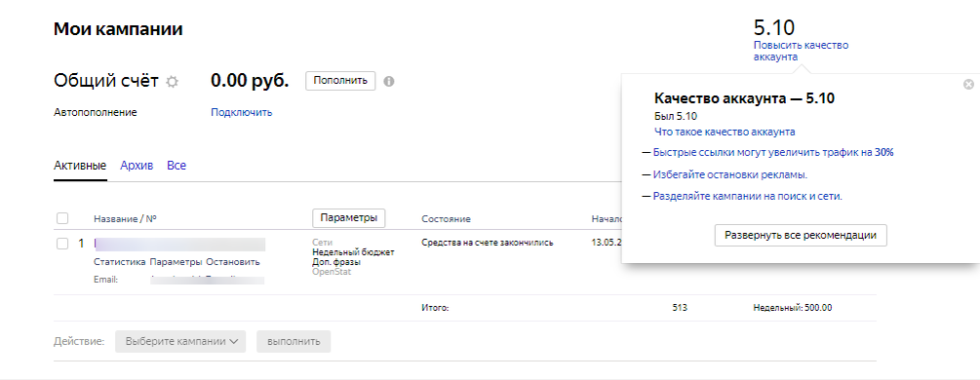Click the выполнить button

[294, 341]
